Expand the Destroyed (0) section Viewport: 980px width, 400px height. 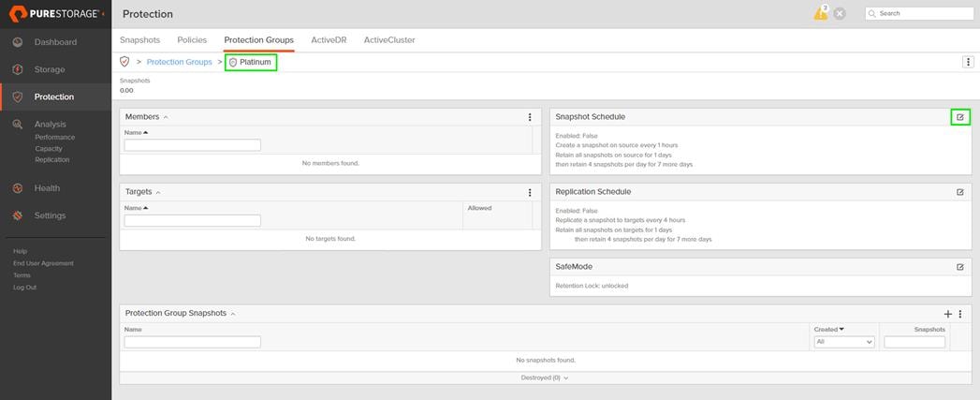(x=544, y=378)
